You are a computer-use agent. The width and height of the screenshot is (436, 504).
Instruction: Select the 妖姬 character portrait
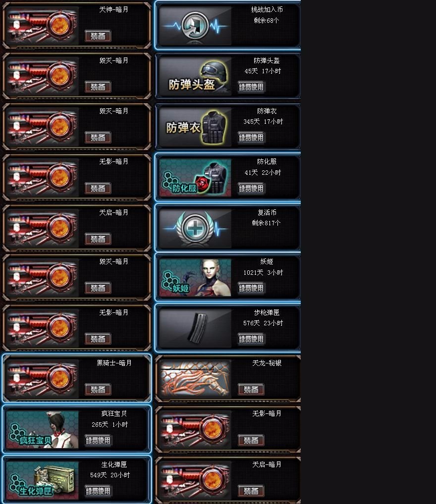click(x=195, y=278)
